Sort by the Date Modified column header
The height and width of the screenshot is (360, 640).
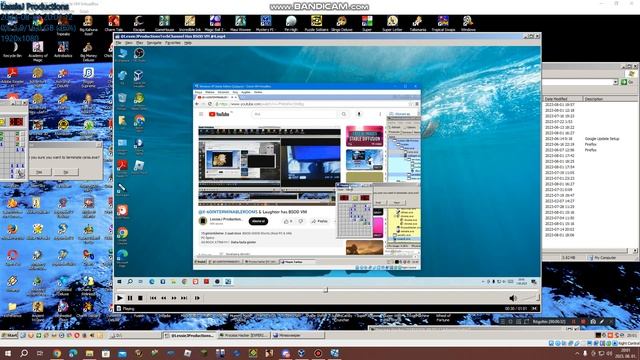(x=562, y=99)
